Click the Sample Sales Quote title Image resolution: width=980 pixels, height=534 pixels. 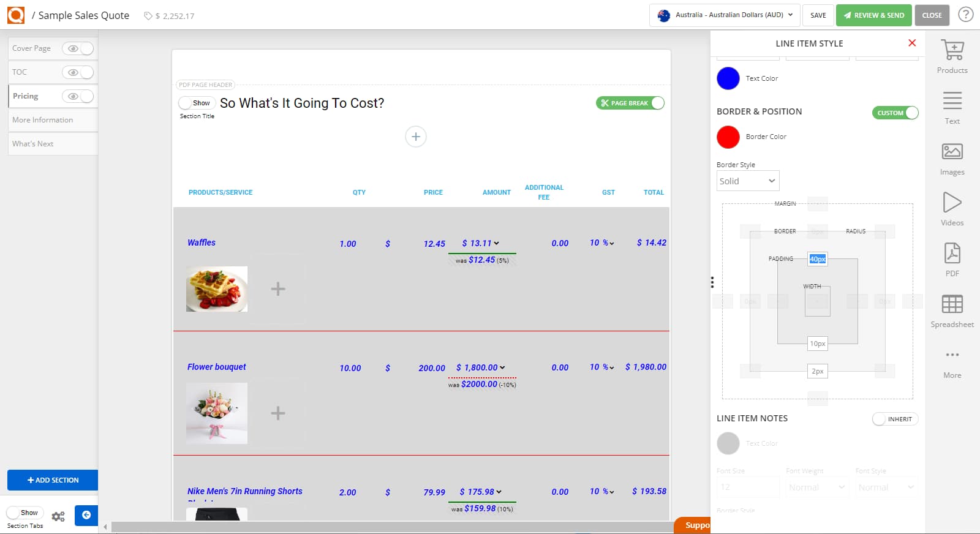click(84, 15)
